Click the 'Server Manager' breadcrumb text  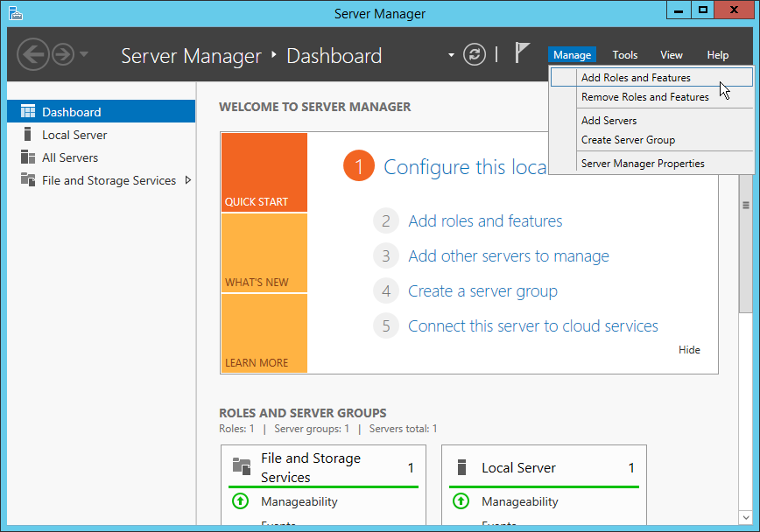coord(191,56)
